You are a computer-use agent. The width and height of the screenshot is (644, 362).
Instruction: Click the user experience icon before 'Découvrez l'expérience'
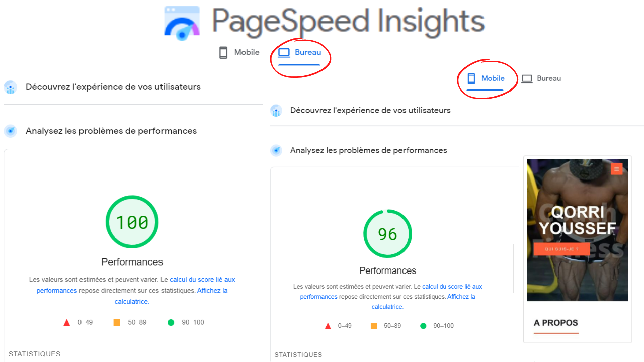pyautogui.click(x=10, y=86)
